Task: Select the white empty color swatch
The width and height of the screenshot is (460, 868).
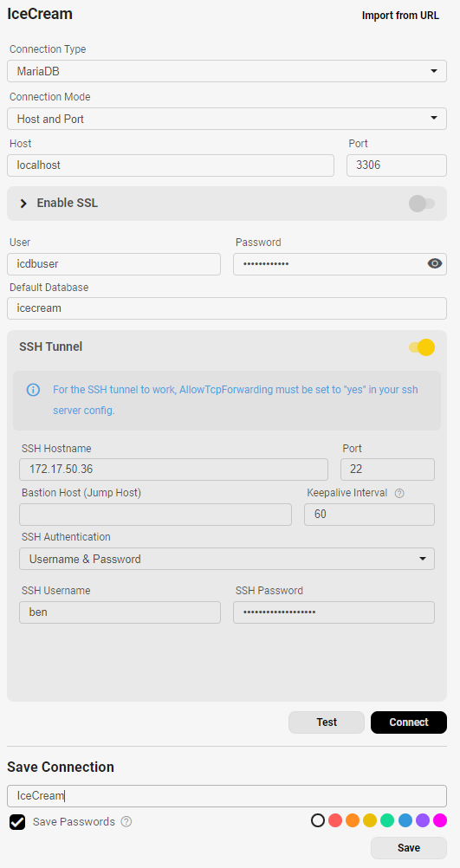Action: pyautogui.click(x=318, y=819)
